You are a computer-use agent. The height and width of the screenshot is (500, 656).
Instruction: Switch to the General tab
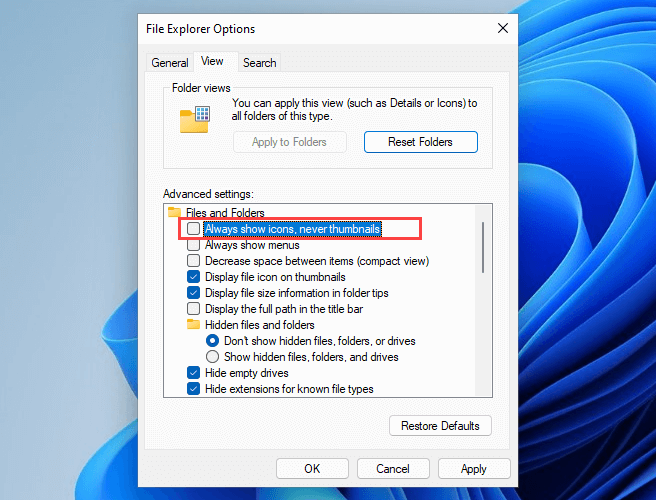pos(170,63)
